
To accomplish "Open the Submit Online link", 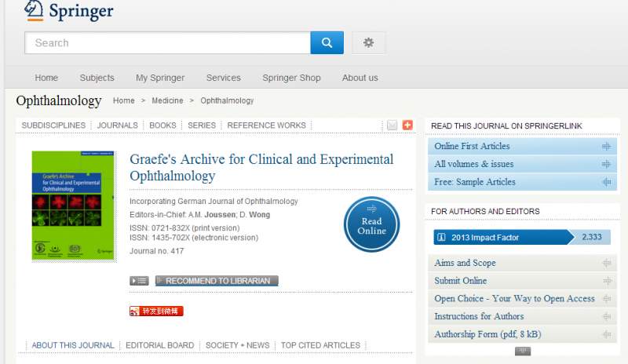I will coord(461,281).
